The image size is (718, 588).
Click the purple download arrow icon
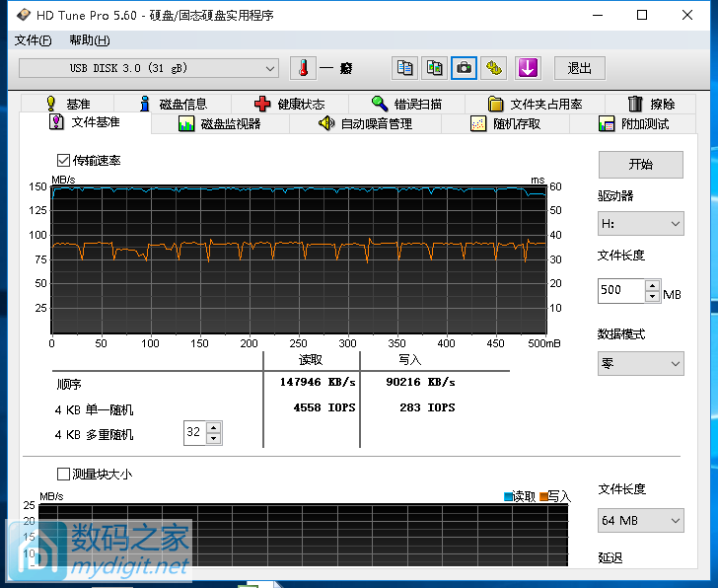click(528, 69)
